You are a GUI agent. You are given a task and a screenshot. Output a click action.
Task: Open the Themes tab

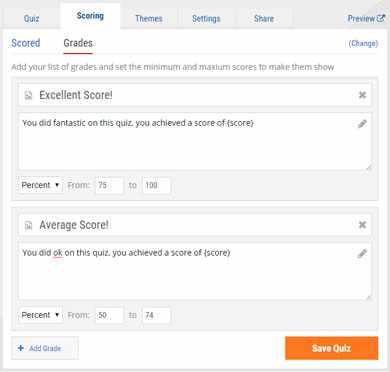(149, 18)
